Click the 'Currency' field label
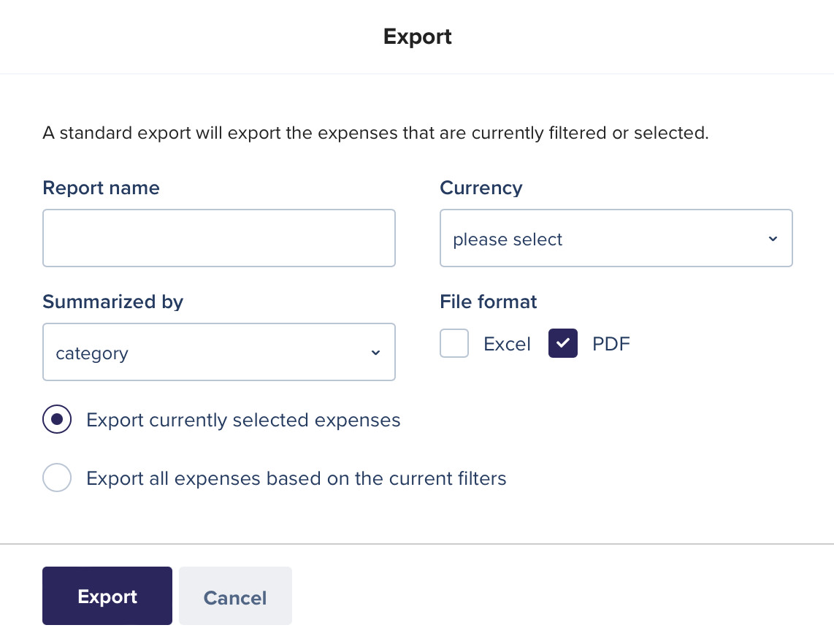The width and height of the screenshot is (834, 644). click(x=481, y=188)
